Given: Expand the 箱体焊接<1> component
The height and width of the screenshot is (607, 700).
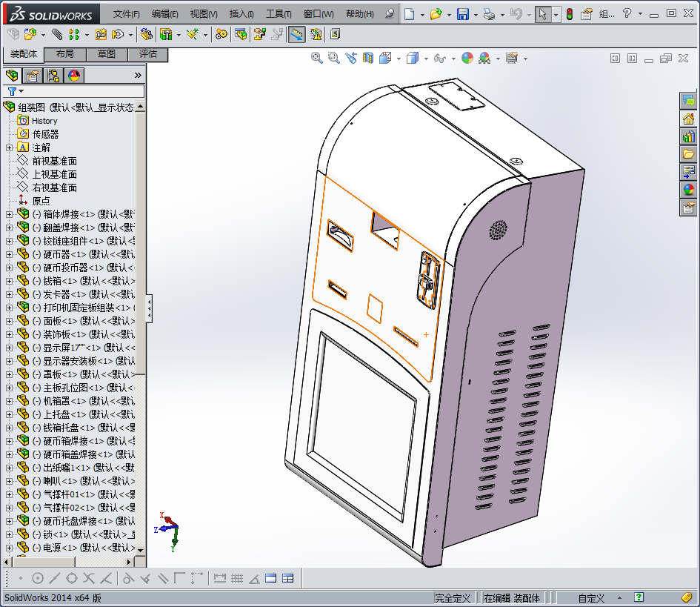Looking at the screenshot, I should pyautogui.click(x=9, y=214).
